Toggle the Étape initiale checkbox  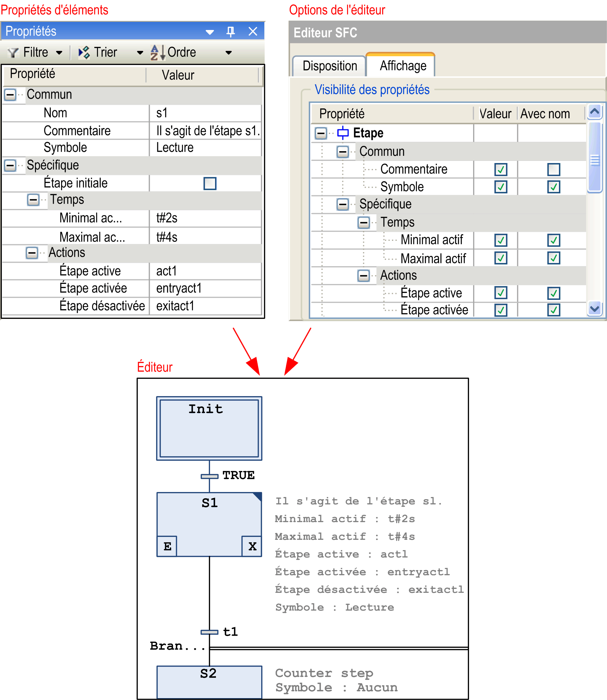click(210, 183)
